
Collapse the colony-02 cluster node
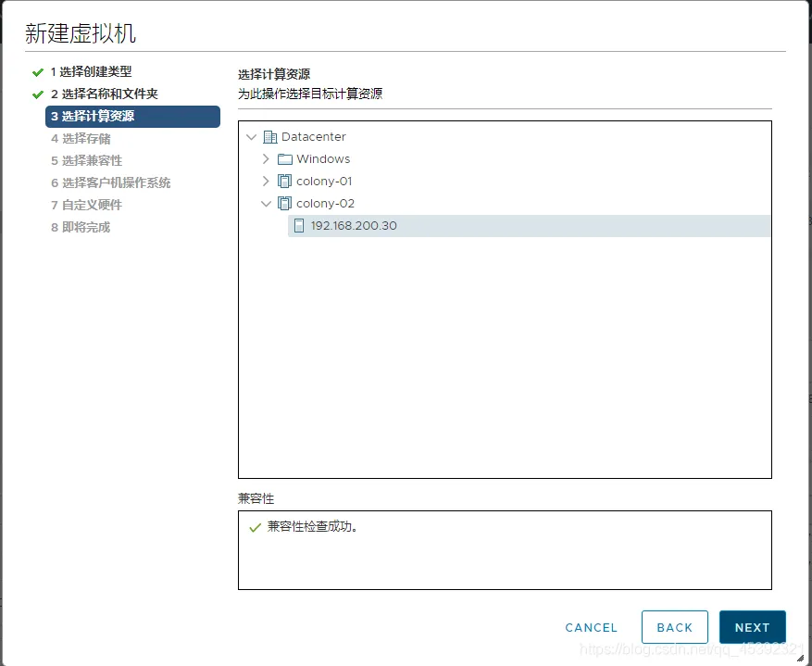(x=266, y=204)
